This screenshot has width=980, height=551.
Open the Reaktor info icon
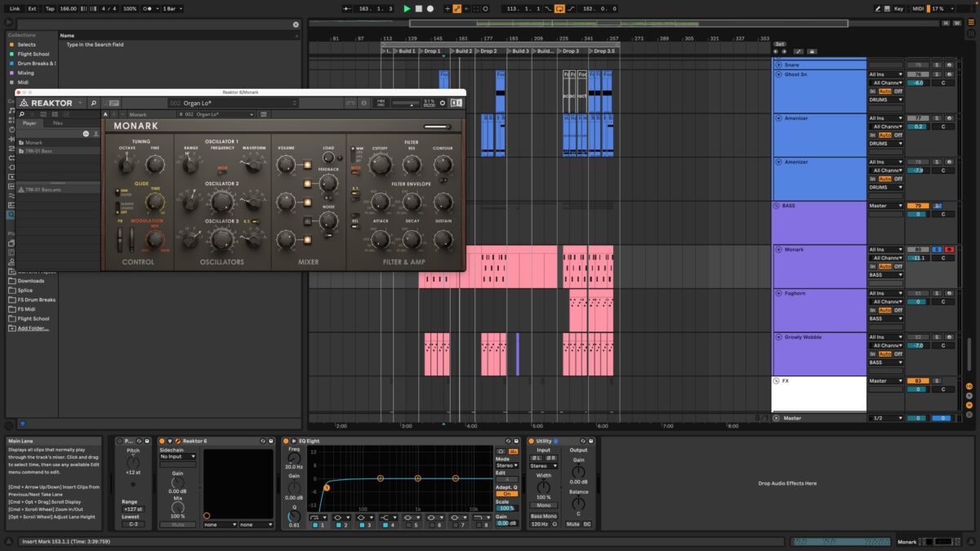pos(363,103)
